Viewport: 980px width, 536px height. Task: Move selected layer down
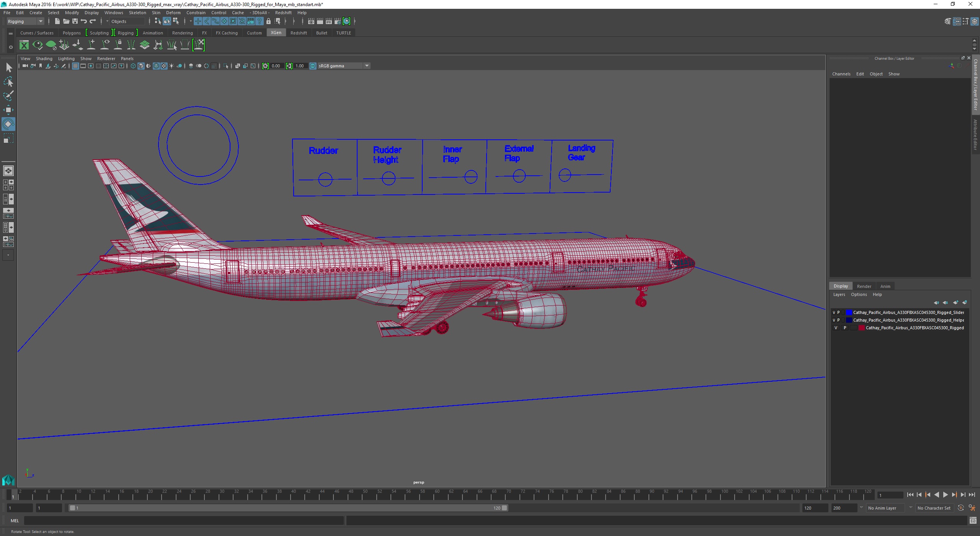click(x=945, y=302)
